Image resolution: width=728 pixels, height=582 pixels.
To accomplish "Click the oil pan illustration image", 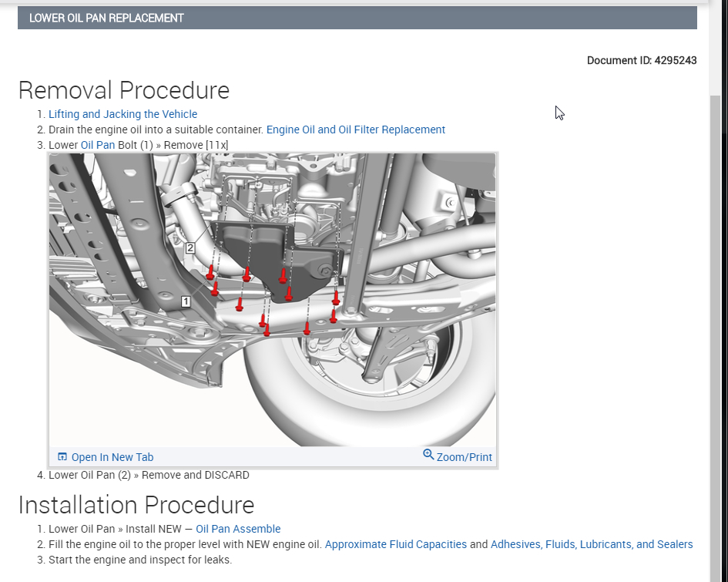I will 273,300.
